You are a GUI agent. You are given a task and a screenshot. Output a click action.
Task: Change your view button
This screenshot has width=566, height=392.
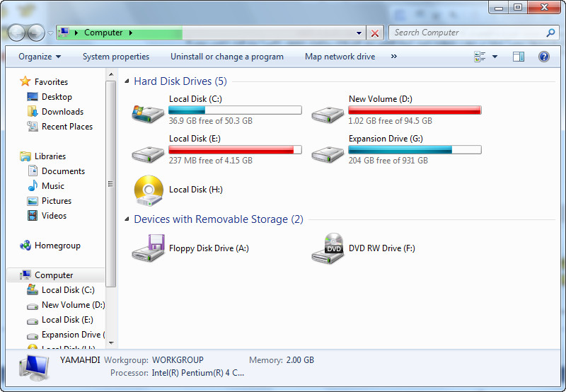(x=480, y=57)
